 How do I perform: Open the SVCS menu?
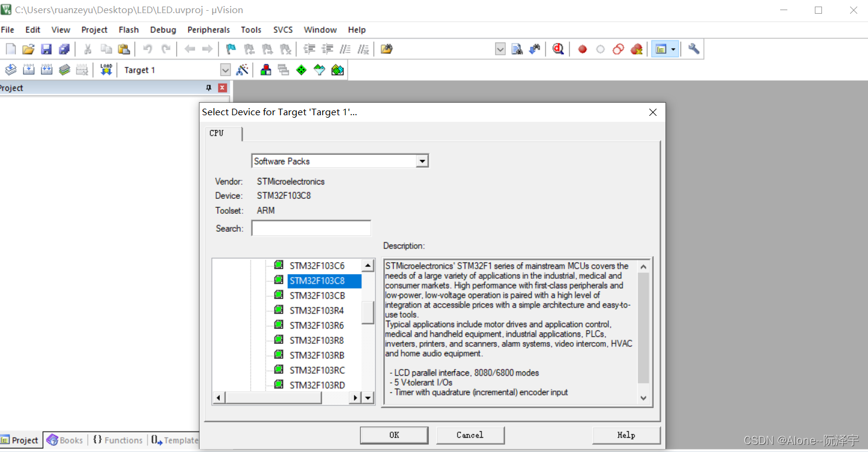283,29
